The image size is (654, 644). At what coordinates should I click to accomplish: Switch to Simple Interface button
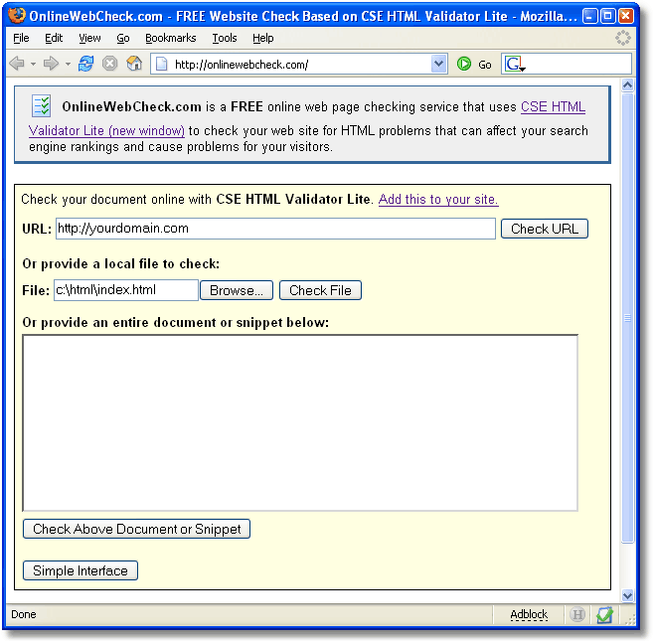click(x=81, y=570)
